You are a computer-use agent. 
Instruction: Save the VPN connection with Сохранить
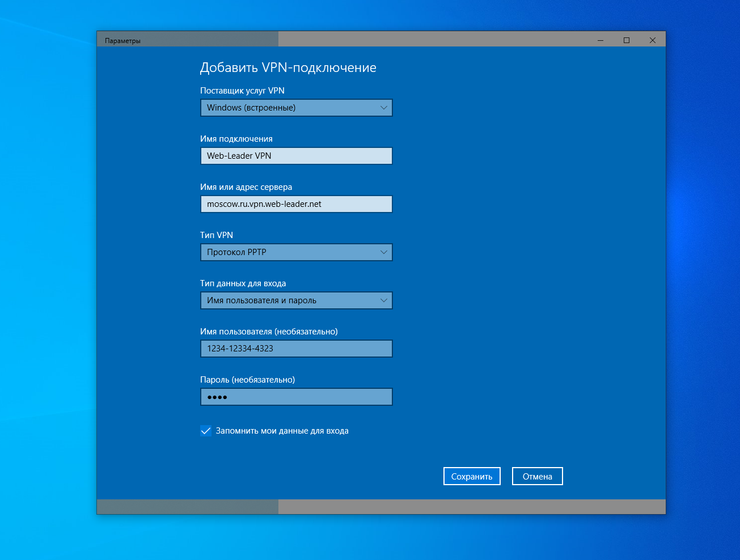[x=471, y=476]
